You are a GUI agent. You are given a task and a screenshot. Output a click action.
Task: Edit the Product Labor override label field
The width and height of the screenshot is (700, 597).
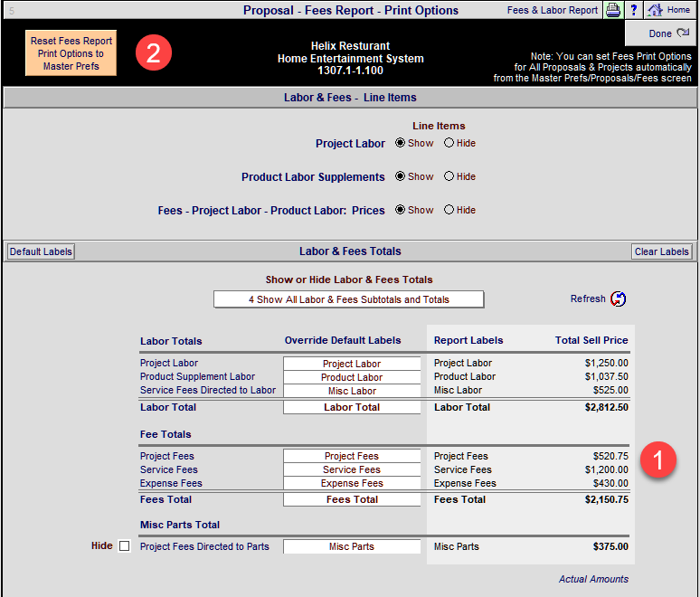(x=352, y=377)
